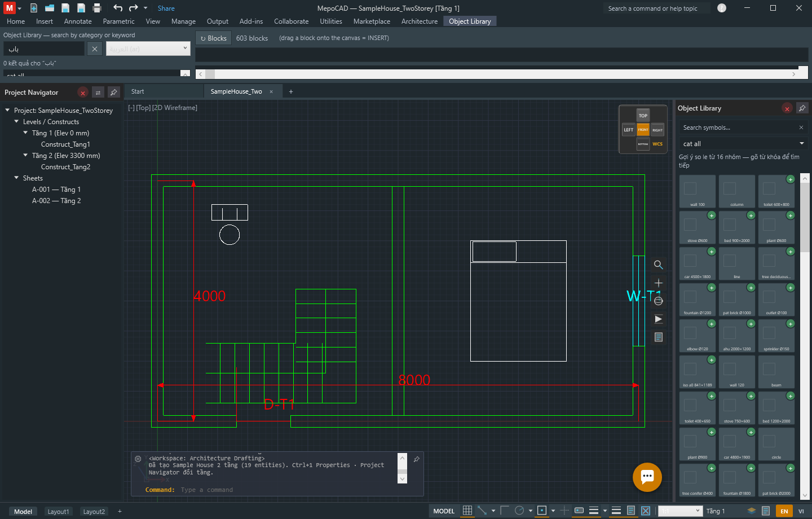812x519 pixels.
Task: Collapse the Tầng 2 (Elev 3300 mm) node
Action: click(x=25, y=155)
